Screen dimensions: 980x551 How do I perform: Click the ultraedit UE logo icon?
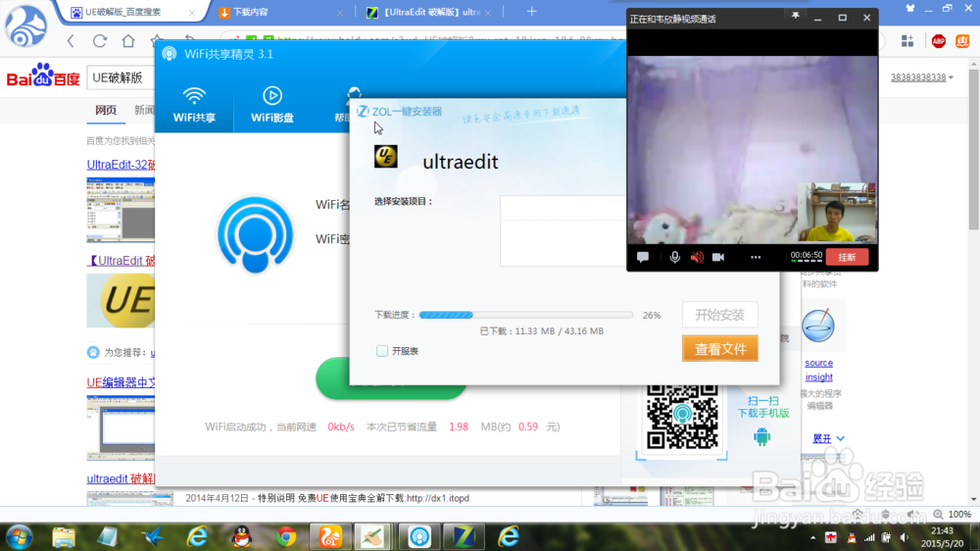pyautogui.click(x=385, y=156)
